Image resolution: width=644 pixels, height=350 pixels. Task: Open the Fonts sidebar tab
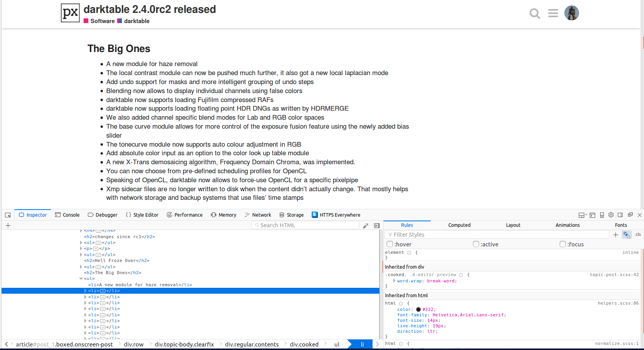[621, 225]
